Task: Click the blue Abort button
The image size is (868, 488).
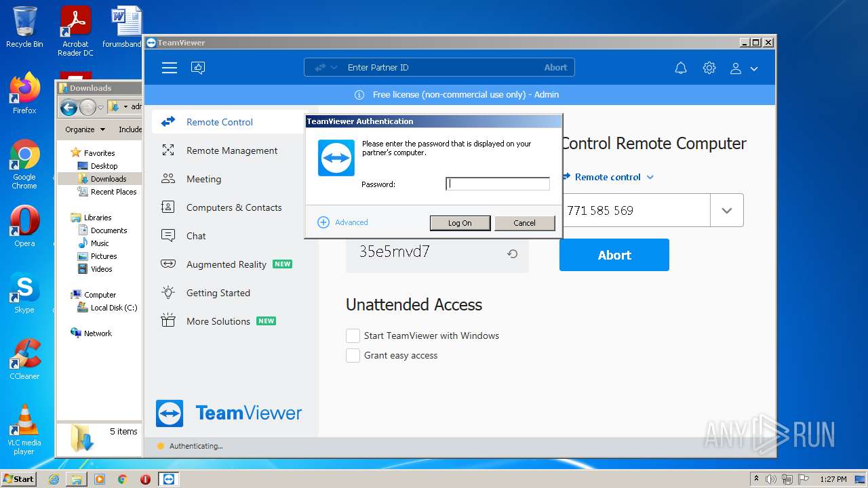Action: [x=614, y=255]
